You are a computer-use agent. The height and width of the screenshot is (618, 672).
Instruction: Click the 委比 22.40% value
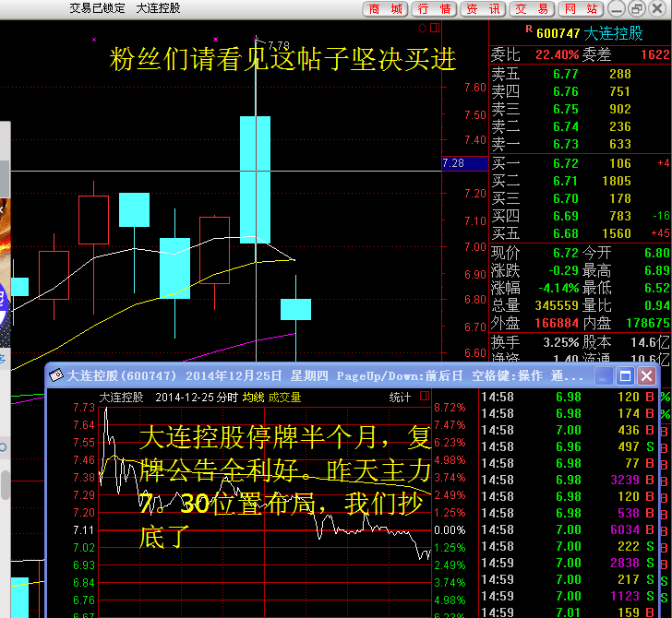(x=557, y=54)
